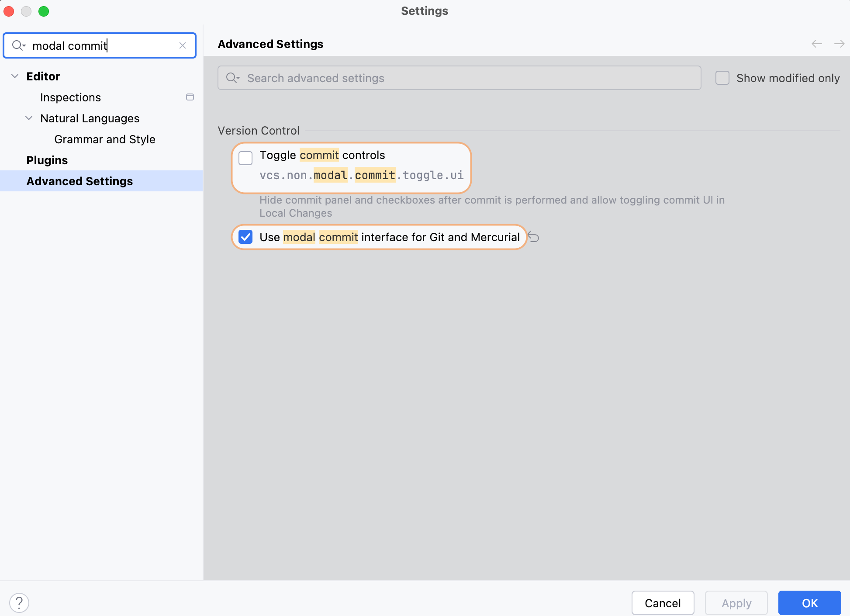Reset modal commit interface to default
The height and width of the screenshot is (616, 850).
pos(533,237)
